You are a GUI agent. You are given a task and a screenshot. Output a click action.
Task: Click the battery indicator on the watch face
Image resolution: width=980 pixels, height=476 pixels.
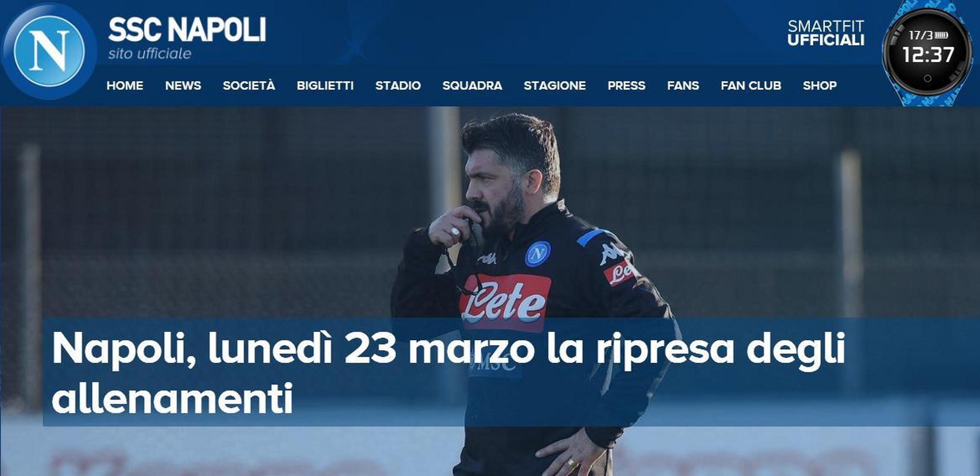[x=942, y=35]
